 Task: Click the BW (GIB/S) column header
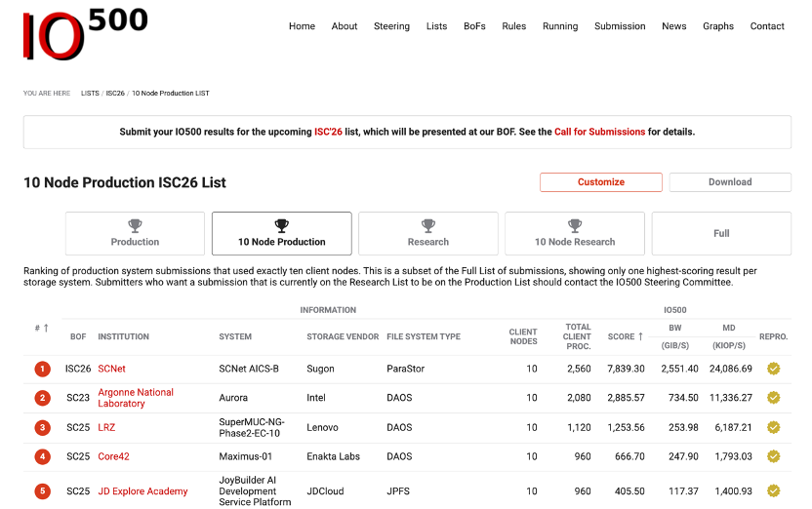coord(675,336)
